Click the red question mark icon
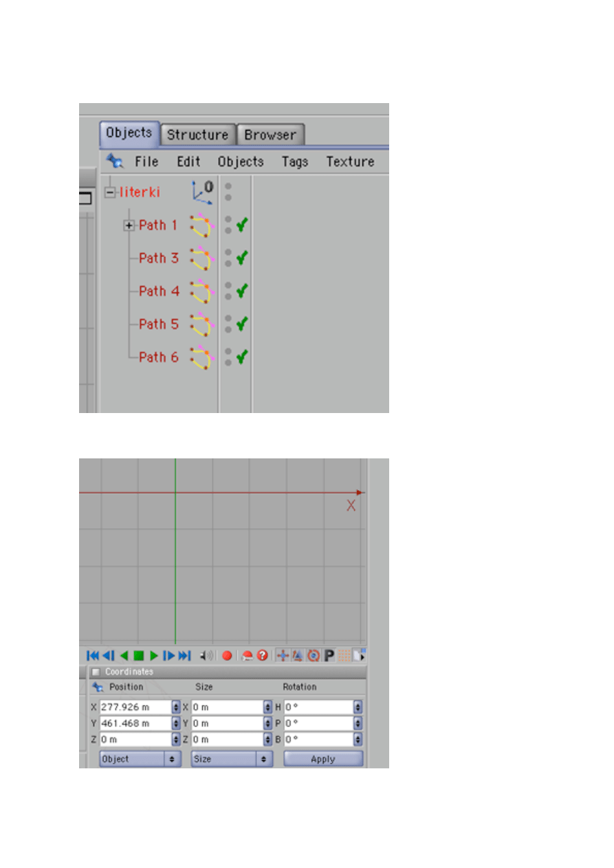Viewport: 614px width, 868px height. point(262,656)
